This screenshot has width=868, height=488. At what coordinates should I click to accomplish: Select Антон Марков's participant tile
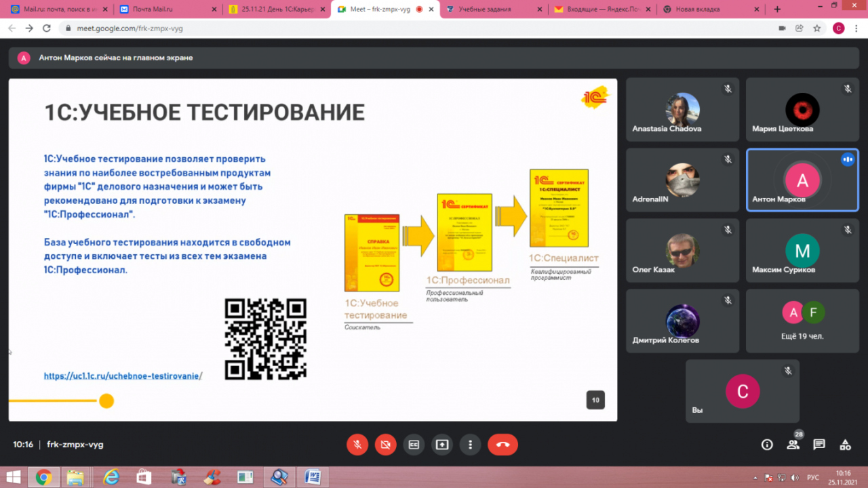click(x=803, y=180)
